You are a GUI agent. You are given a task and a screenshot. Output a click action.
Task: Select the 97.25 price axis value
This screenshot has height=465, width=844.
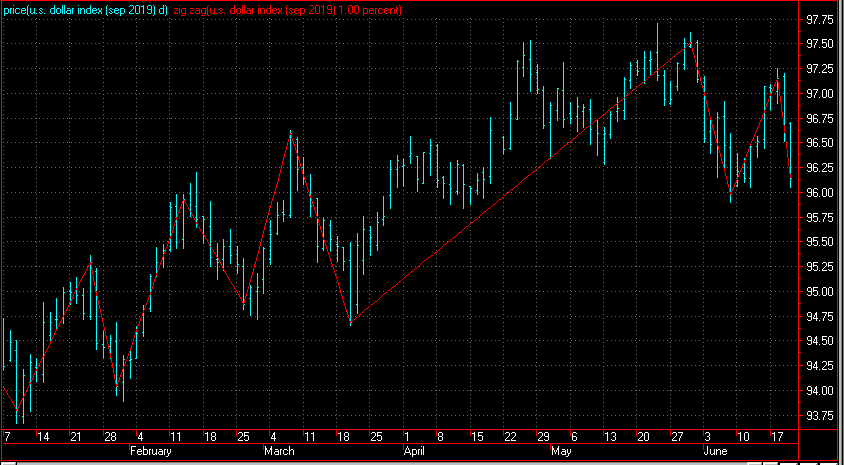tap(820, 69)
